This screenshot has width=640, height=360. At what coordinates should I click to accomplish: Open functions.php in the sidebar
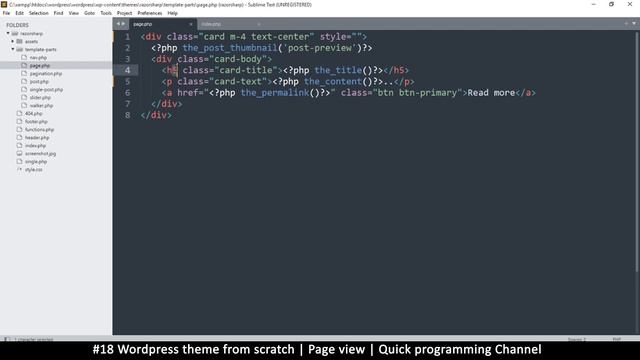39,129
